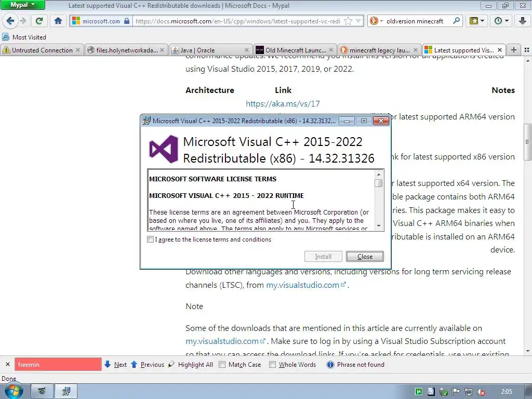Open the Mypal application menu

(x=22, y=5)
